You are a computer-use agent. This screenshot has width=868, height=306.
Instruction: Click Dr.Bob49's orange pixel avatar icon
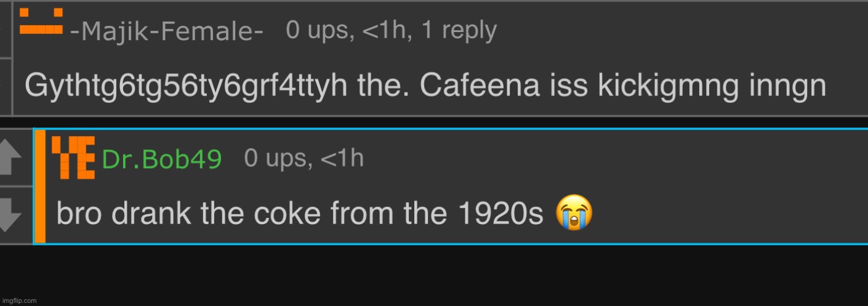tap(73, 158)
